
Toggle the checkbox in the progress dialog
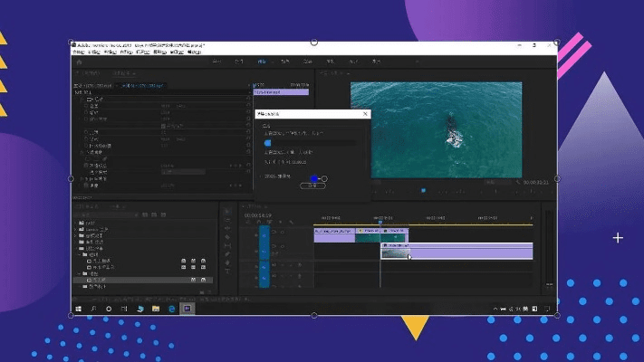(x=260, y=176)
